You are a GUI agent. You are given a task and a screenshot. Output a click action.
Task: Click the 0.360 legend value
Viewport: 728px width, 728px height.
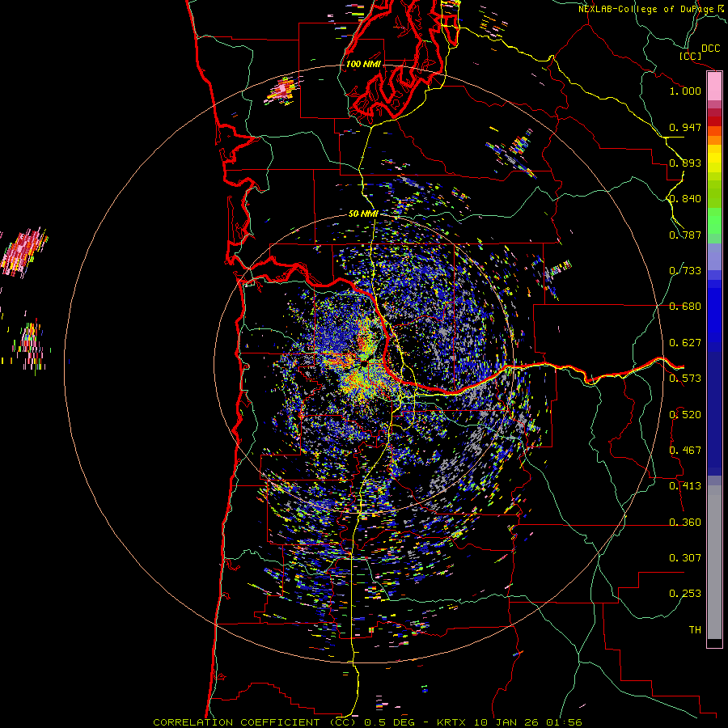(685, 523)
